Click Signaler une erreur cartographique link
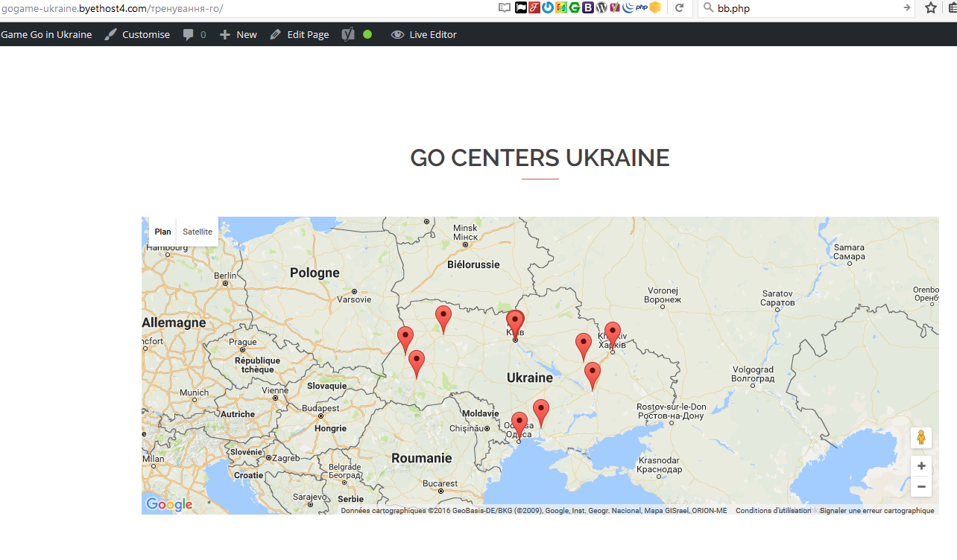The width and height of the screenshot is (957, 560). click(x=877, y=511)
